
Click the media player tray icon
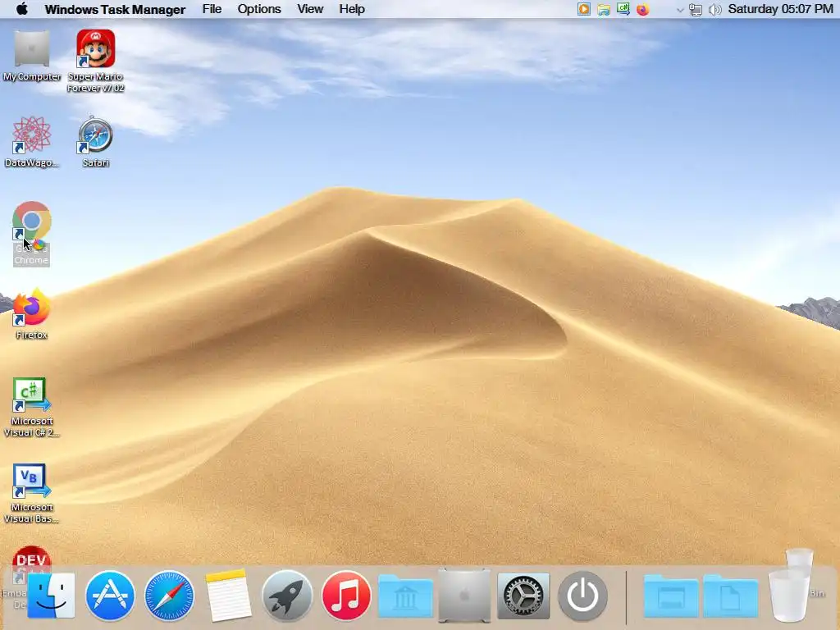click(584, 9)
